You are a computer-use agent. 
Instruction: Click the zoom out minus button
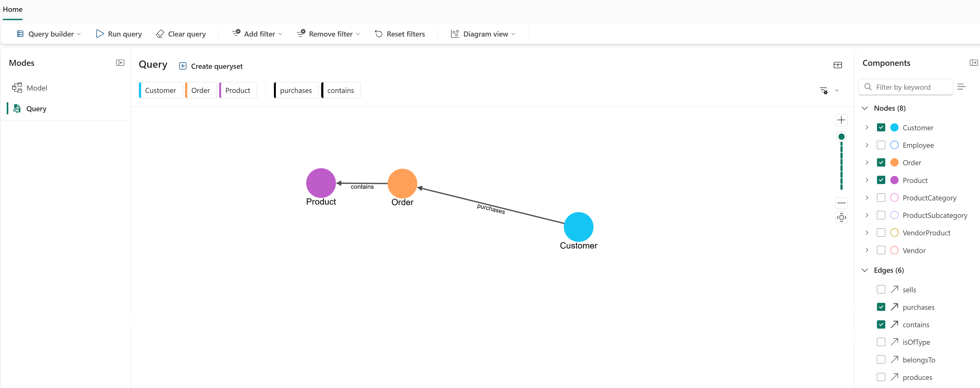pos(841,203)
